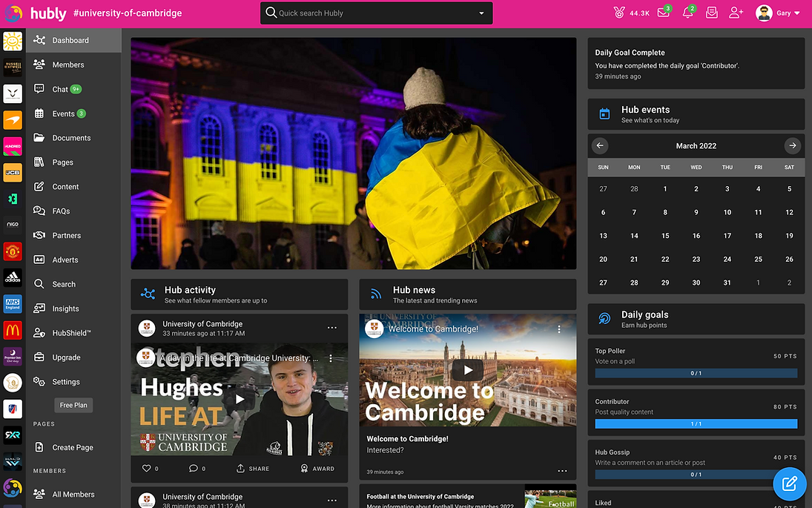Click the Quick search Hubly field
This screenshot has width=812, height=508.
click(x=377, y=13)
